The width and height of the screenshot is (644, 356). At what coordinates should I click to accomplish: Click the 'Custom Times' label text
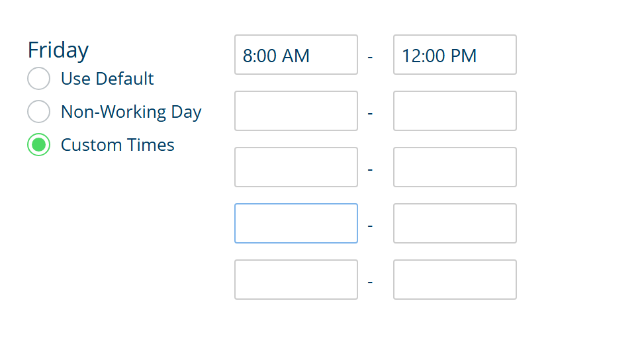click(x=117, y=144)
